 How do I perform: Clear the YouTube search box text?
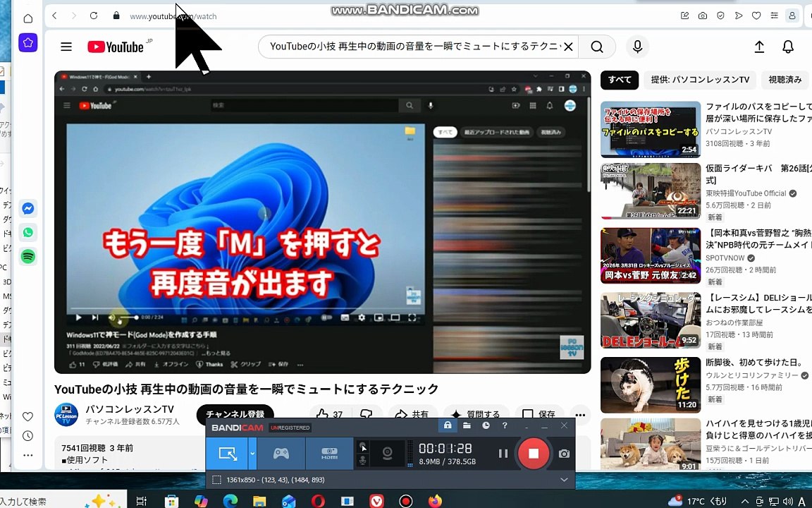click(x=568, y=47)
